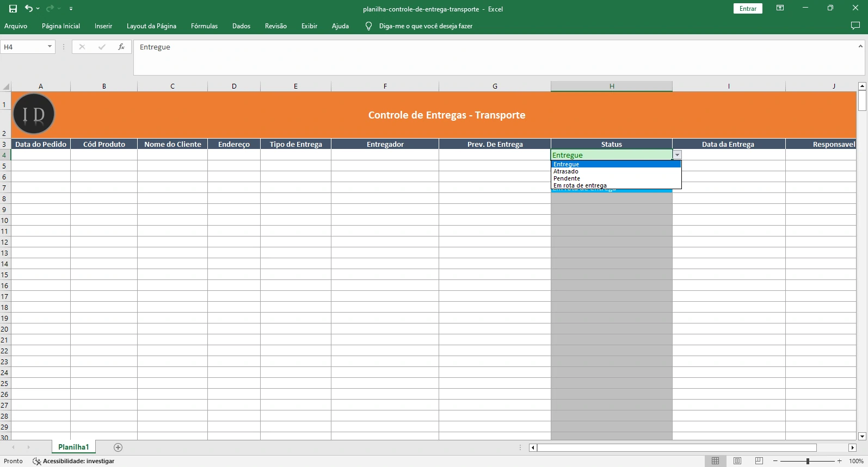
Task: Open the comments speech bubble icon
Action: pyautogui.click(x=855, y=26)
